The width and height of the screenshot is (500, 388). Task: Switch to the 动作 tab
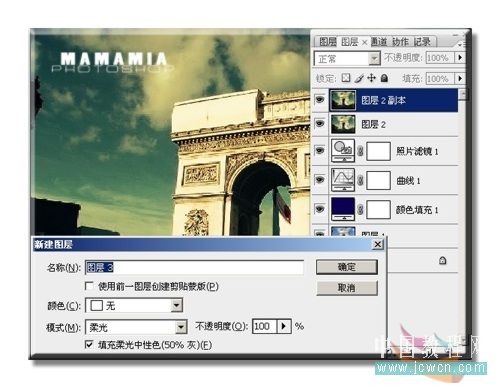pyautogui.click(x=400, y=42)
